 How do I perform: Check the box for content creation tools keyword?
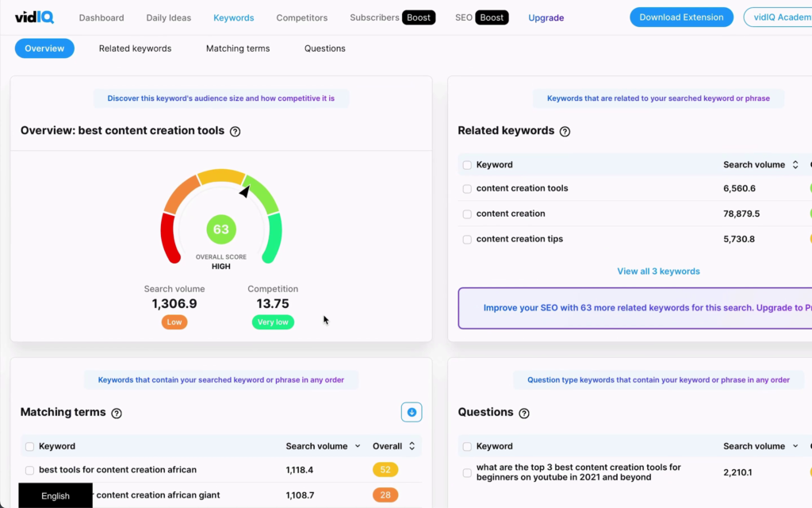pos(466,188)
